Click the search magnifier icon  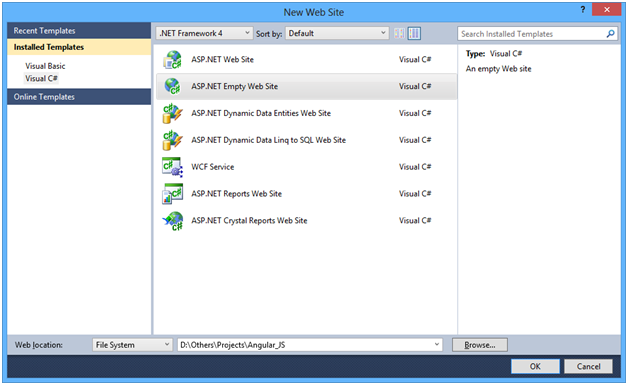tap(610, 34)
